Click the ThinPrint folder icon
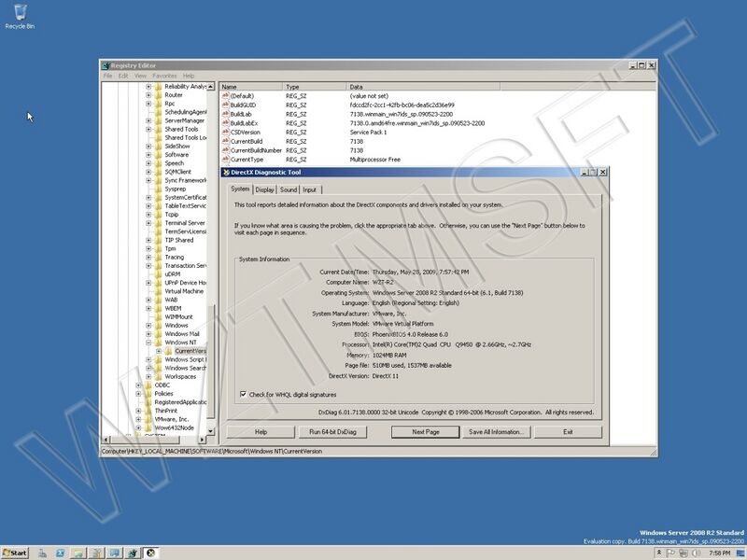The image size is (747, 560). pyautogui.click(x=148, y=411)
